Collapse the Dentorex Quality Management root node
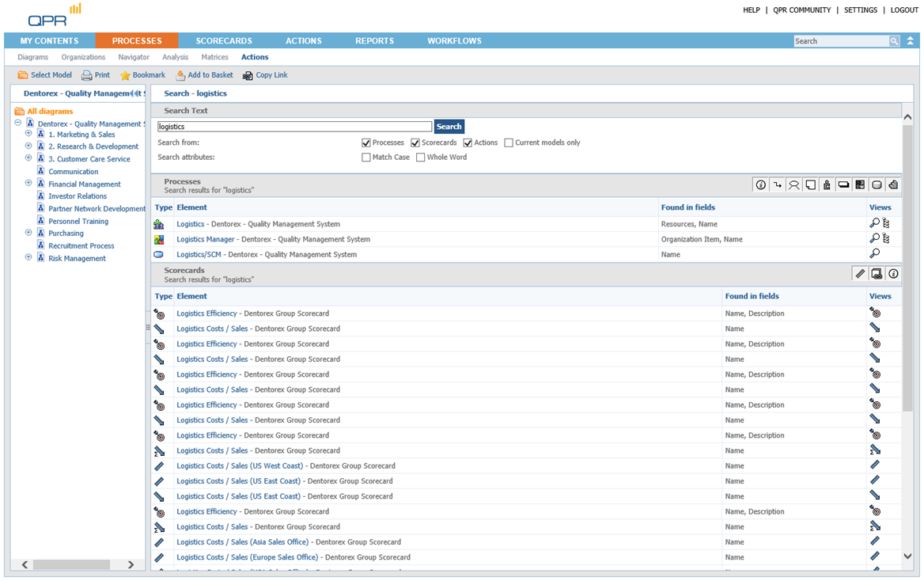924x581 pixels. point(17,123)
